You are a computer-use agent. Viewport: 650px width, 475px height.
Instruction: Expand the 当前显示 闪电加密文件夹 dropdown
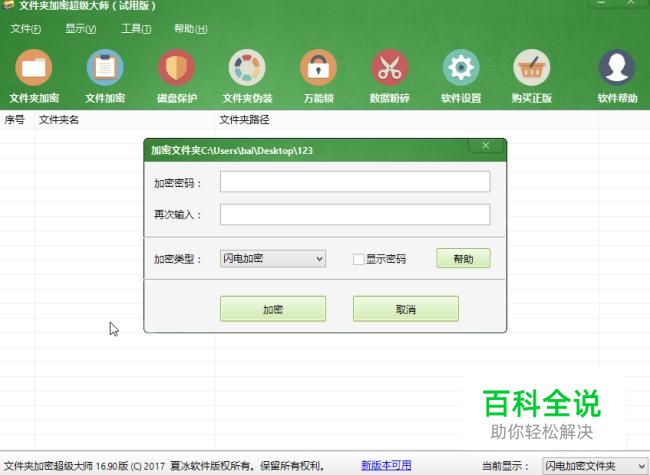(595, 465)
